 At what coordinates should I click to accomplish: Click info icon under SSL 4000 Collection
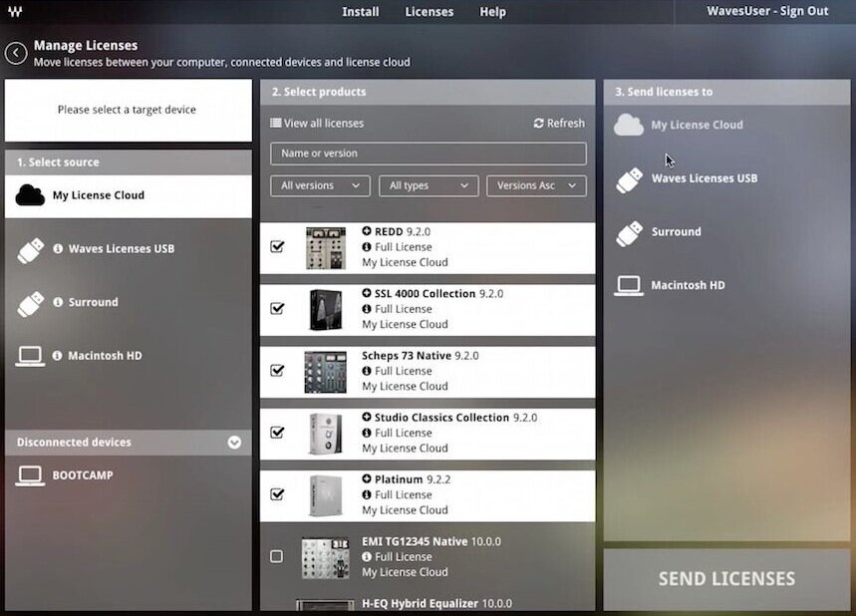pyautogui.click(x=367, y=309)
